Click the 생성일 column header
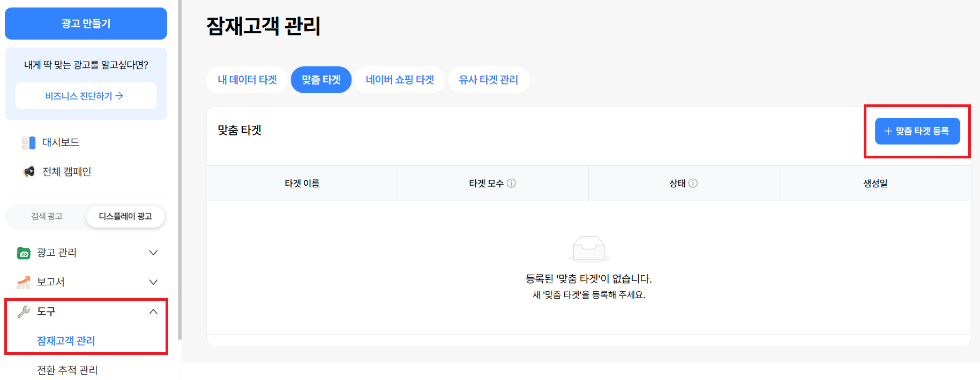The image size is (980, 380). 875,184
